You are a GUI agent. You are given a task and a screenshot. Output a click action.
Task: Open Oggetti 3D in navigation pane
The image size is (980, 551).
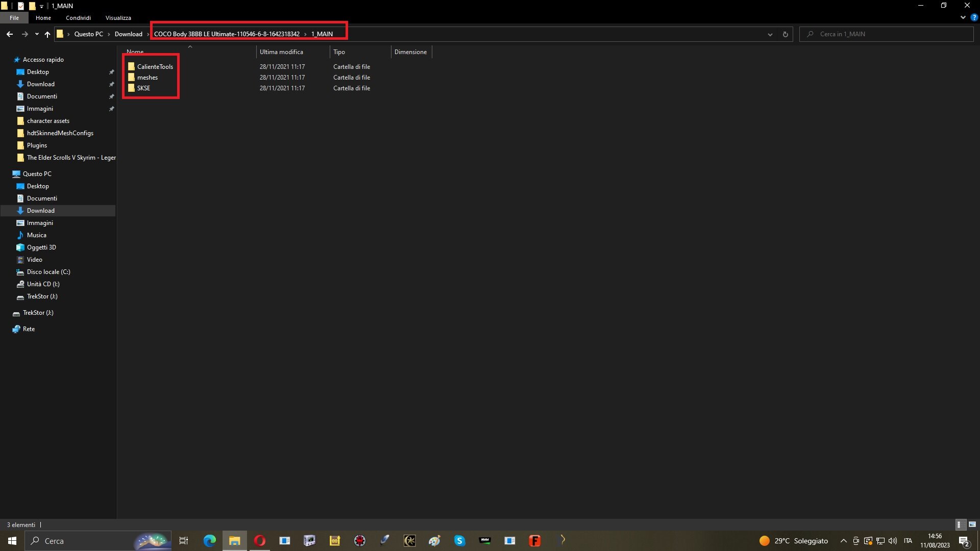coord(41,247)
